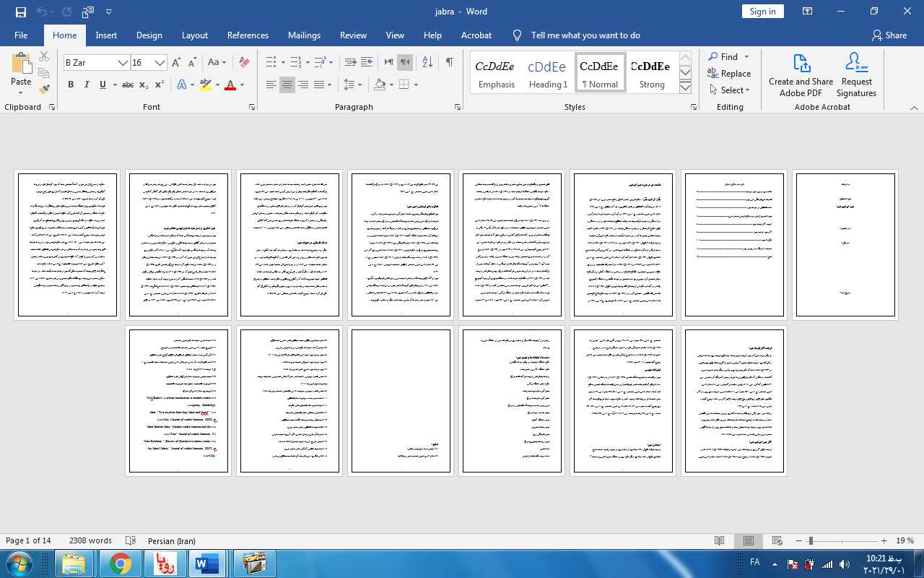Click Replace in the Editing group
This screenshot has height=578, width=924.
click(x=729, y=73)
